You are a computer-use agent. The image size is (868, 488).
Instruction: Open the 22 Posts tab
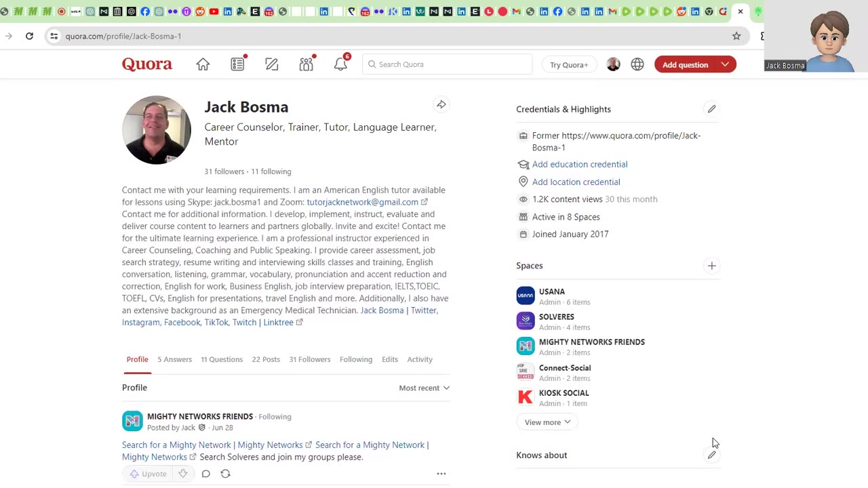tap(266, 359)
